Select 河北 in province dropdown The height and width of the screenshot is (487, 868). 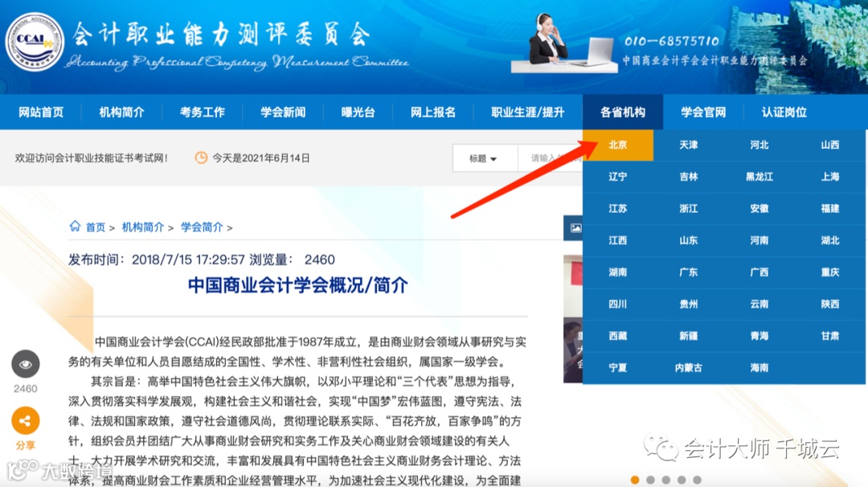tap(759, 145)
